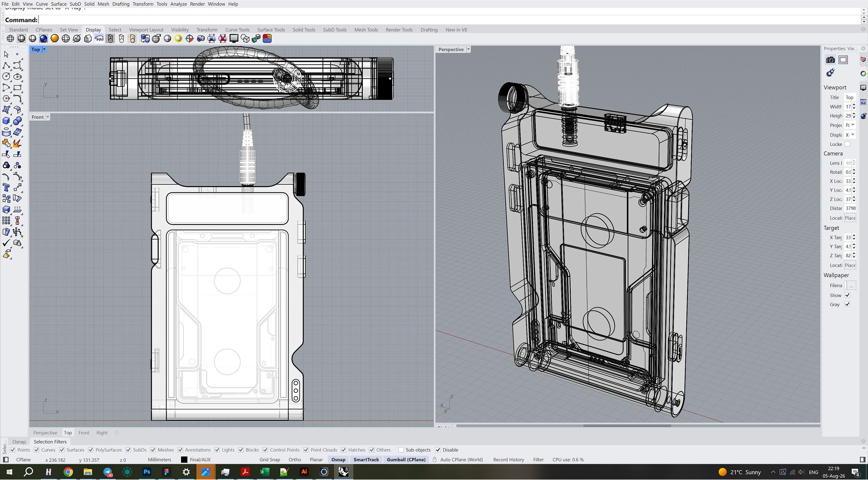Toggle the wallpaper Gray checkbox
Image resolution: width=868 pixels, height=480 pixels.
(847, 305)
